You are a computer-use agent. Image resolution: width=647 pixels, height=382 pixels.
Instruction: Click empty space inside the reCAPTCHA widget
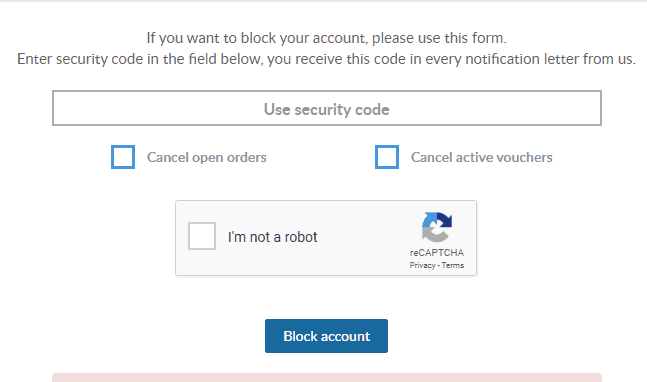tap(363, 256)
